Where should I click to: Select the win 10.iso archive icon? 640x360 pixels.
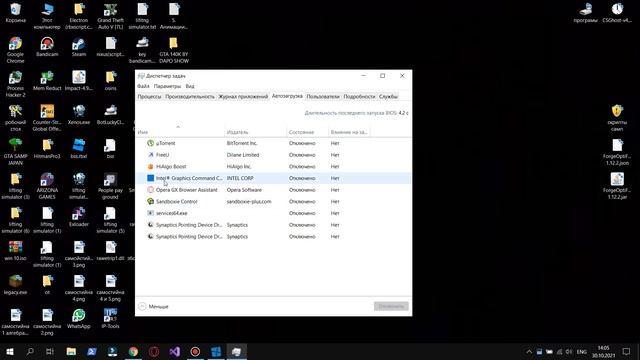click(x=16, y=251)
